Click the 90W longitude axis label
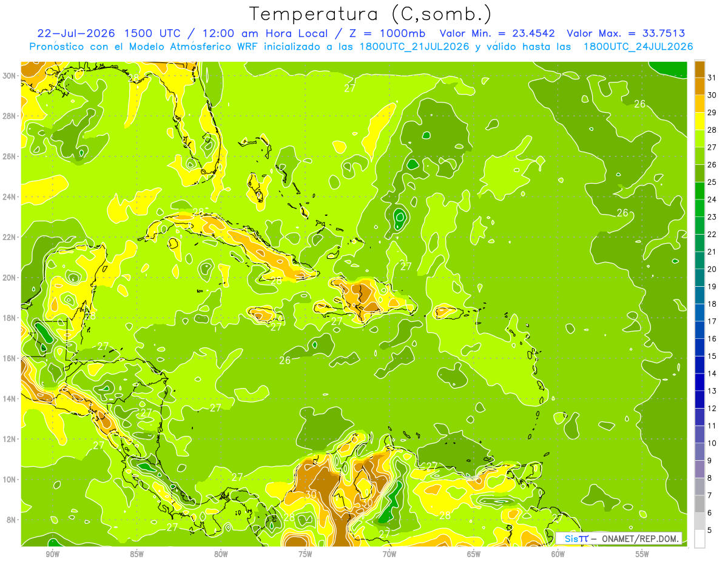Image resolution: width=728 pixels, height=562 pixels. pyautogui.click(x=52, y=554)
